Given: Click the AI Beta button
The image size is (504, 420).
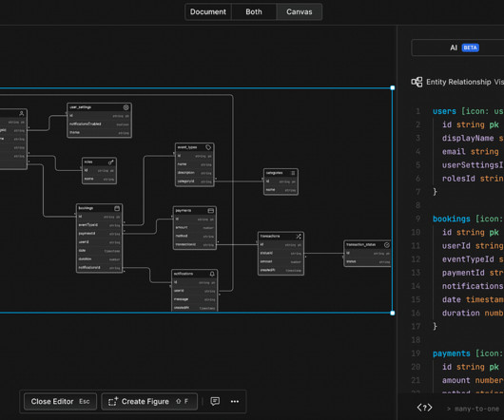Looking at the screenshot, I should pyautogui.click(x=464, y=48).
